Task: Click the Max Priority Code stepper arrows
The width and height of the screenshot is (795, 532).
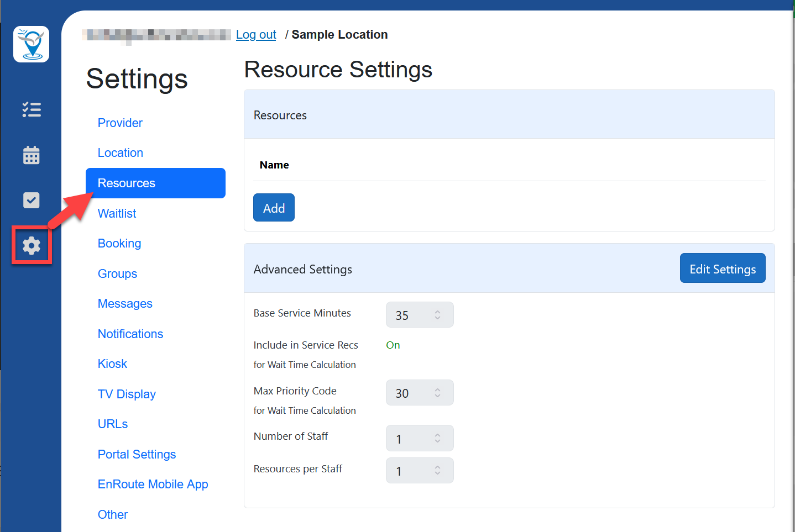Action: point(437,393)
